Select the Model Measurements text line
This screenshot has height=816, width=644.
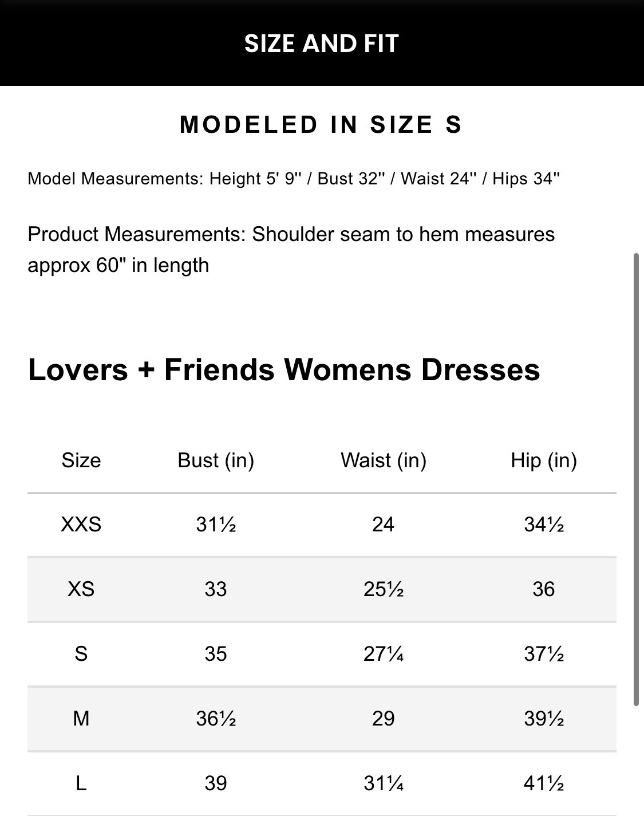pos(294,179)
